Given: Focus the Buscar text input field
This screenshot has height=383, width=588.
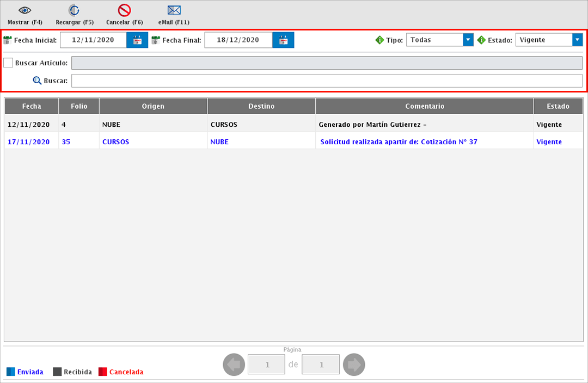Looking at the screenshot, I should pos(327,81).
